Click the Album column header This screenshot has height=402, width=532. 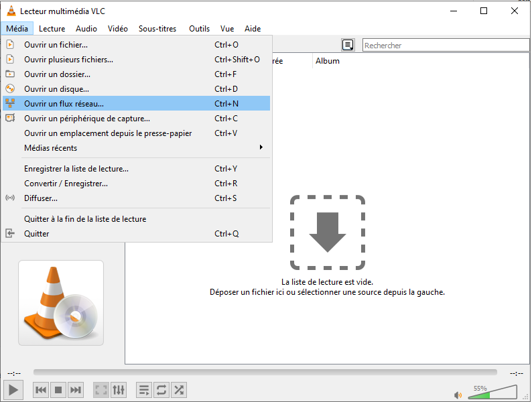tap(328, 61)
